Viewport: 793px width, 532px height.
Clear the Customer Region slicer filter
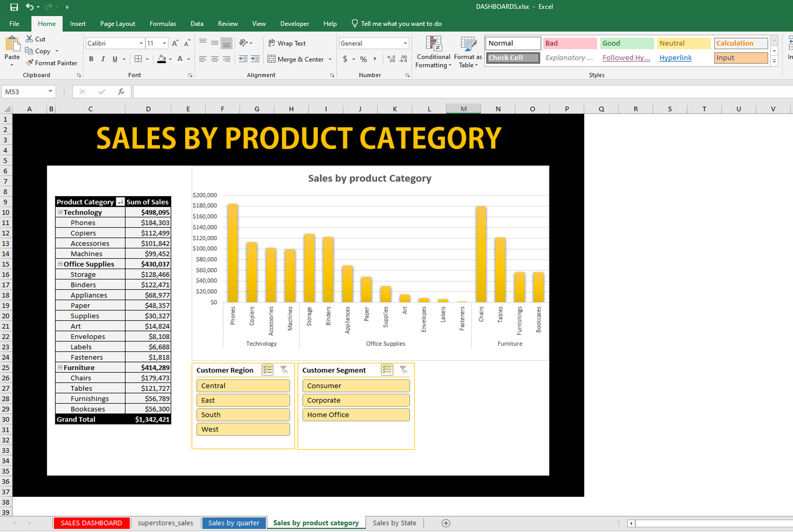pos(284,370)
